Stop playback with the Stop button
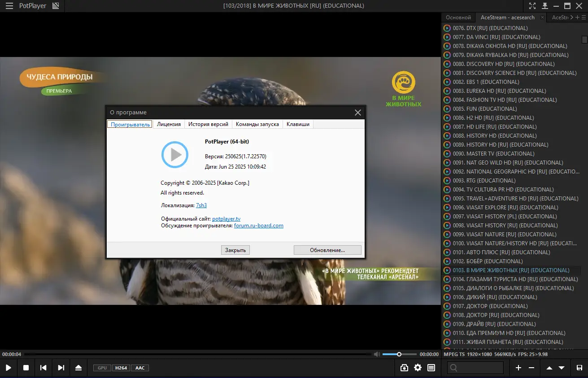This screenshot has height=378, width=588. [x=26, y=368]
